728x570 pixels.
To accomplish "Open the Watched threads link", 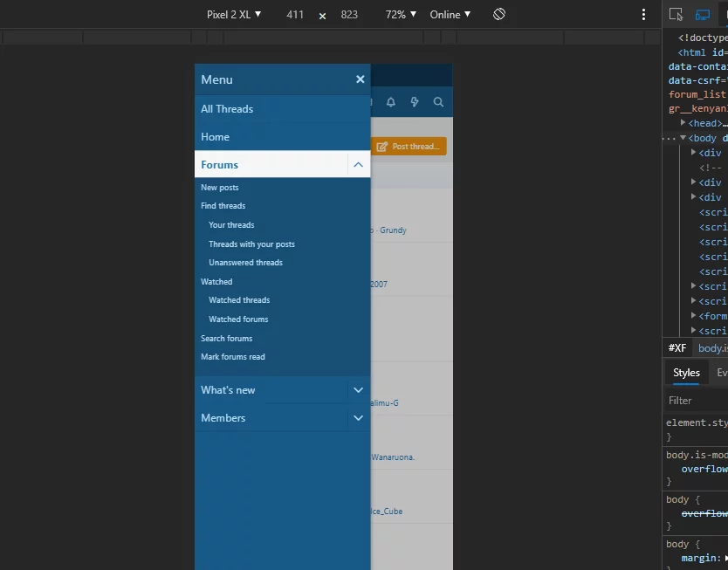I will (239, 300).
